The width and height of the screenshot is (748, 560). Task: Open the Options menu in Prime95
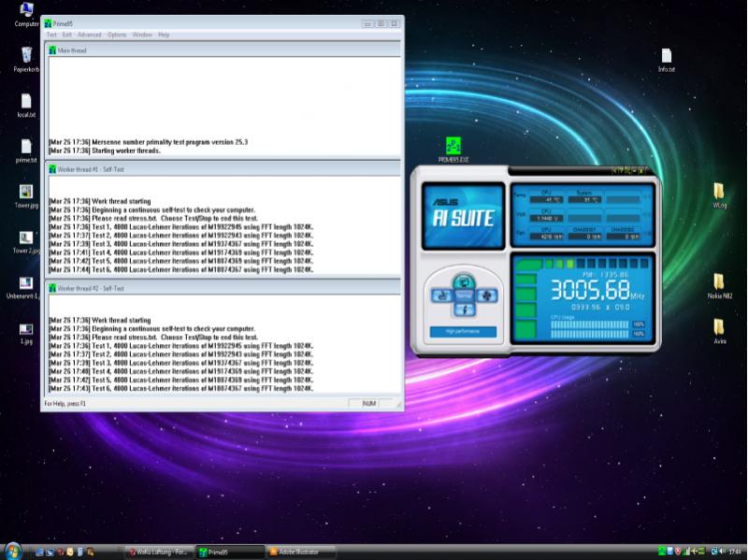(x=117, y=35)
